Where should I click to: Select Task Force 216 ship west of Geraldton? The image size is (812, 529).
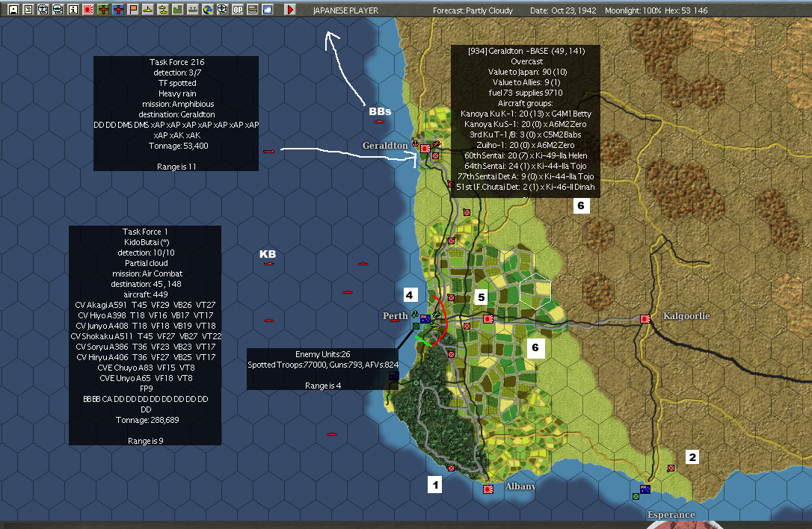point(268,151)
